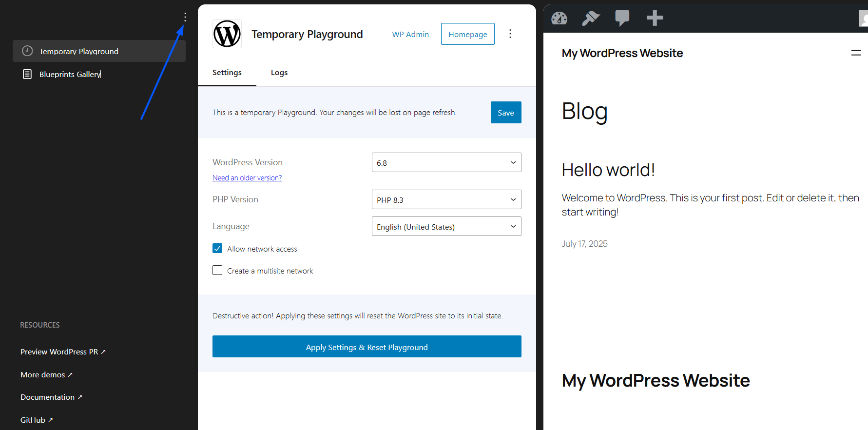Screen dimensions: 868x430
Task: Click the PHP Version label
Action: click(235, 199)
